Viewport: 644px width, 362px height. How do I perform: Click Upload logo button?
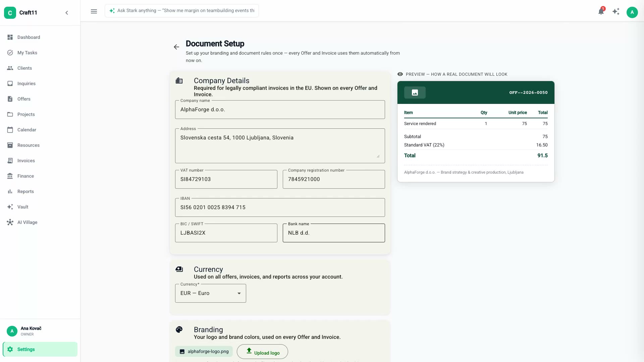point(262,352)
